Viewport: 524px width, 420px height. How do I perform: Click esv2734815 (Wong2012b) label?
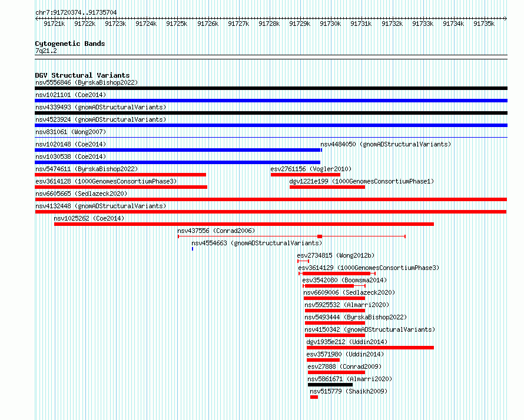(336, 255)
